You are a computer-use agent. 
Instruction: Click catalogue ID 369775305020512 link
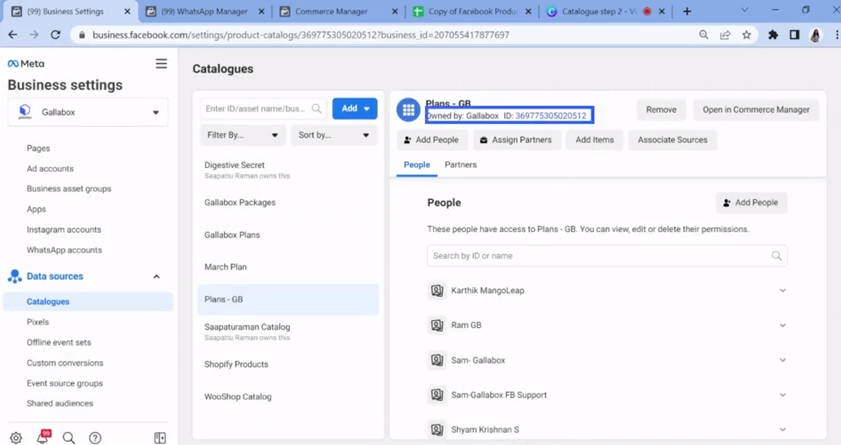tap(550, 116)
